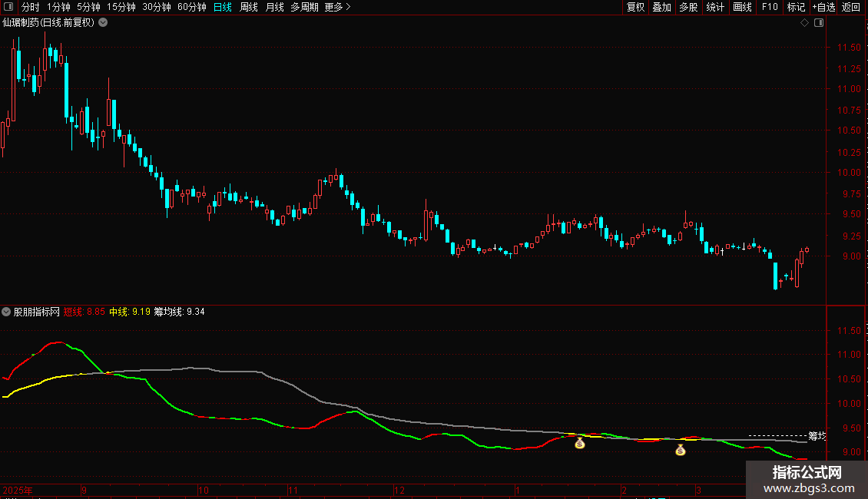Viewport: 868px width, 499px height.
Task: Click the 中线: 9.19 value label
Action: point(130,312)
